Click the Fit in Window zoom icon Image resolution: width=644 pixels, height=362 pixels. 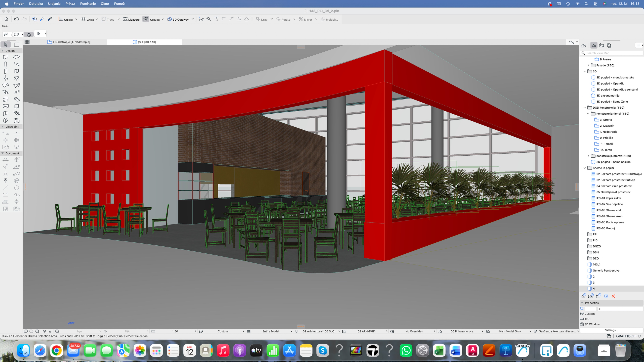pyautogui.click(x=57, y=331)
